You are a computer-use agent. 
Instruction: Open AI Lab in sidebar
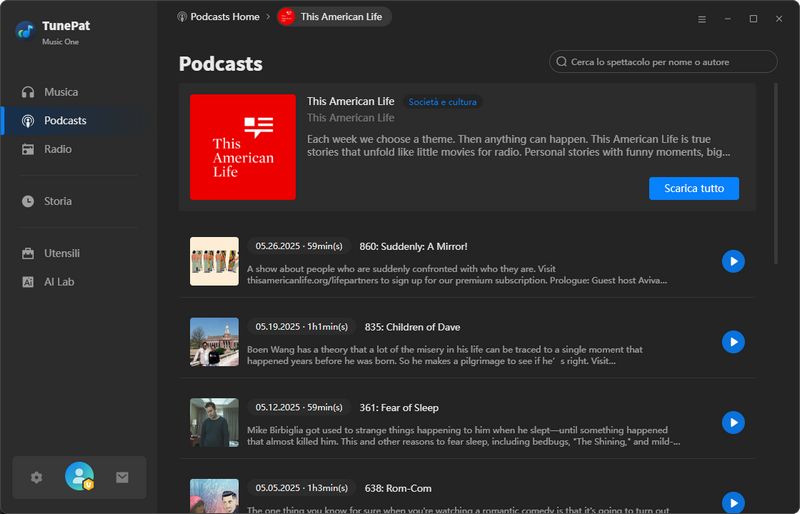59,282
